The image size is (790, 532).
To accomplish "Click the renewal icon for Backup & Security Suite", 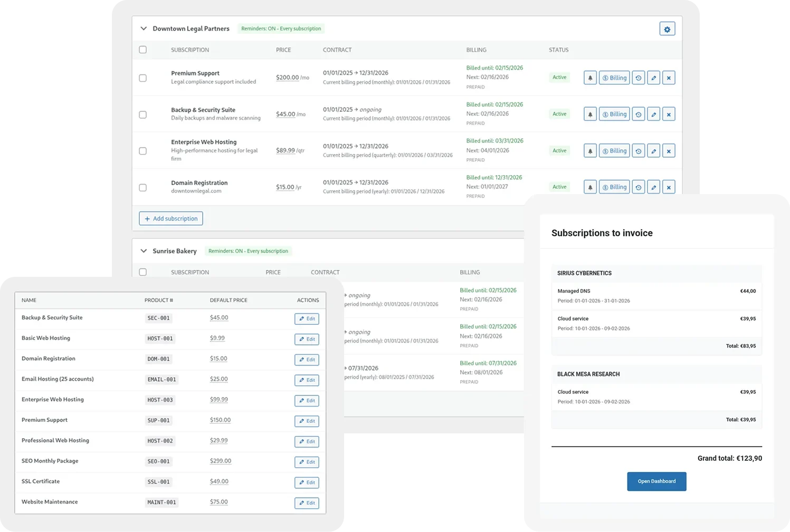I will tap(639, 114).
